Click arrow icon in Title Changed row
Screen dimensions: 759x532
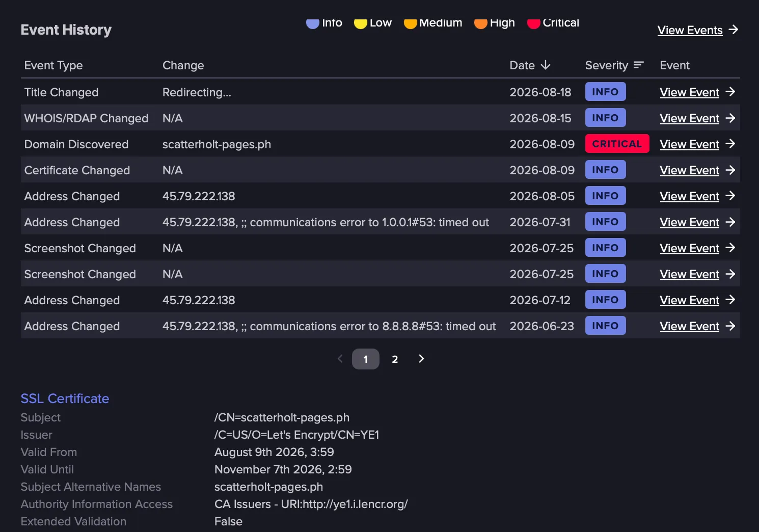pyautogui.click(x=730, y=92)
